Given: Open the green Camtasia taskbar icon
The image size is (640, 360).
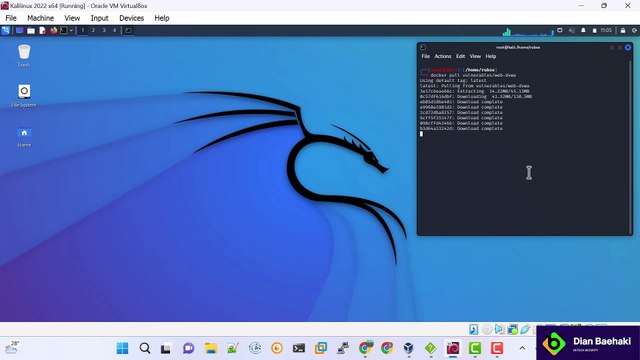Looking at the screenshot, I should [475, 348].
